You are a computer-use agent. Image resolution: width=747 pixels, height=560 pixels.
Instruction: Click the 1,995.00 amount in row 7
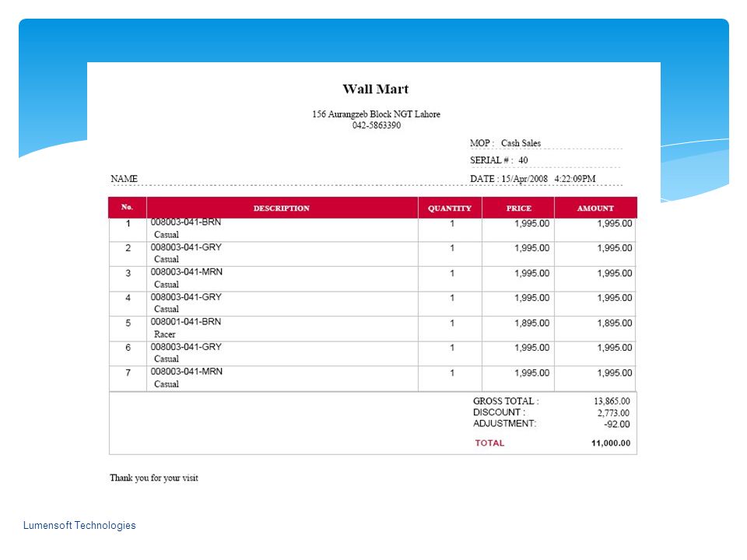coord(615,373)
